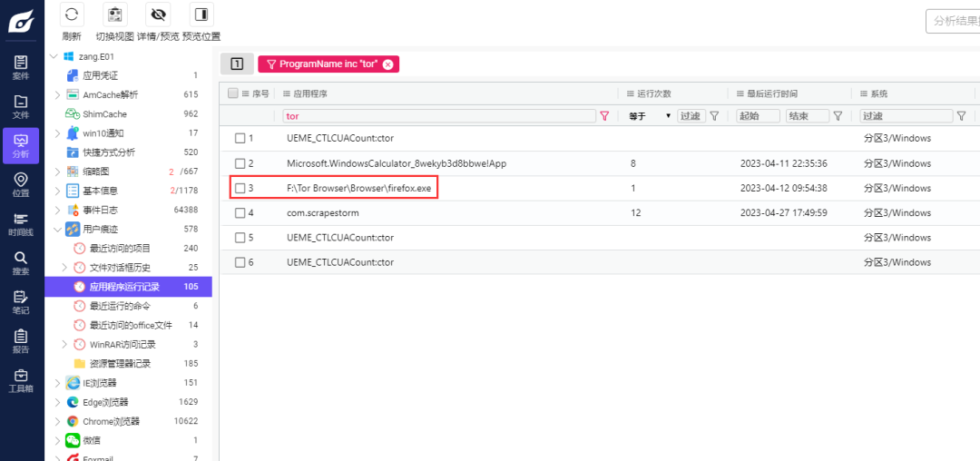Collapse the zang.E01 tree root
980x461 pixels.
(x=54, y=56)
